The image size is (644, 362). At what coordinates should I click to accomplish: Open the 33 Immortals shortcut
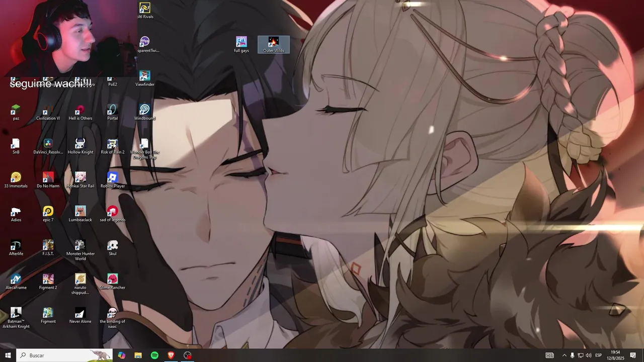(16, 180)
